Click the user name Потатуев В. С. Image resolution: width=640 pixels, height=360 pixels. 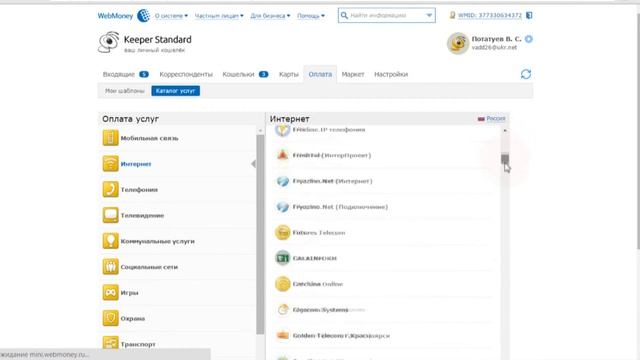(x=496, y=39)
